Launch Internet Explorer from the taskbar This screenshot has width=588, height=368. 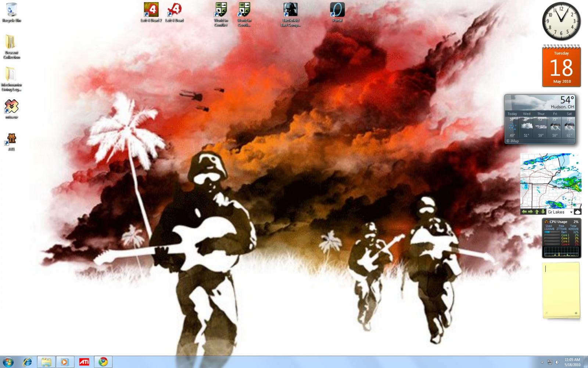(27, 362)
